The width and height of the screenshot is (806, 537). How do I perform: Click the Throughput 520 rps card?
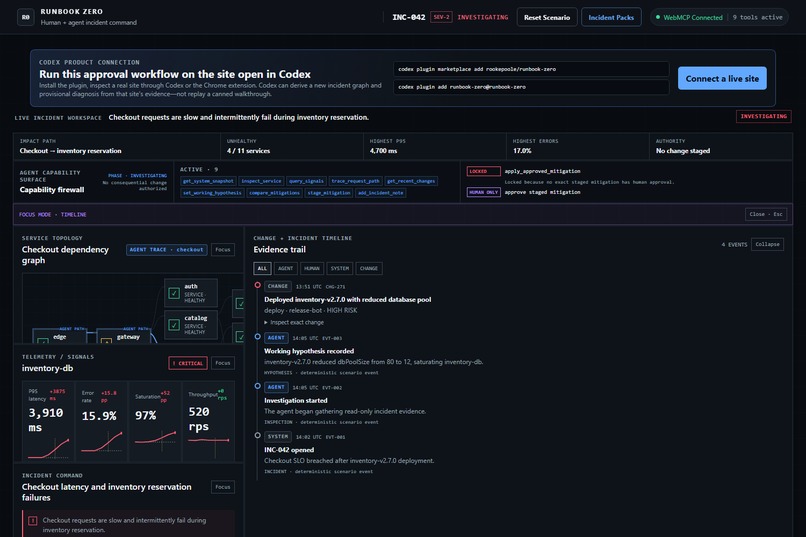209,421
